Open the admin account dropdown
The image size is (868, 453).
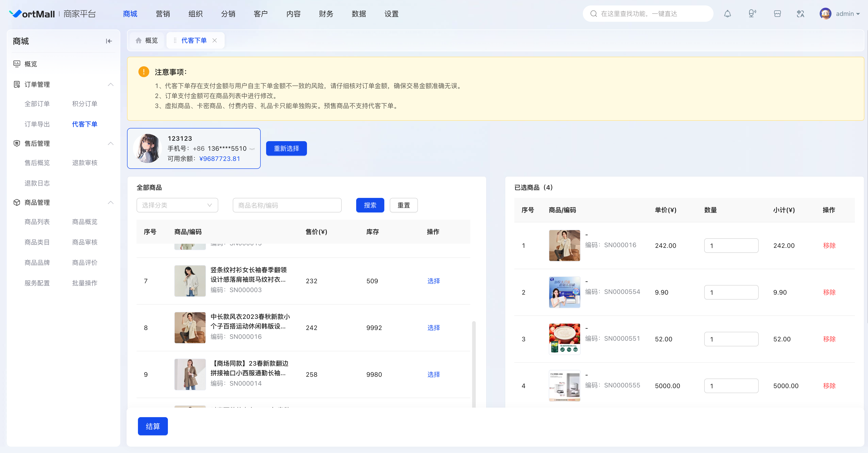[x=848, y=14]
